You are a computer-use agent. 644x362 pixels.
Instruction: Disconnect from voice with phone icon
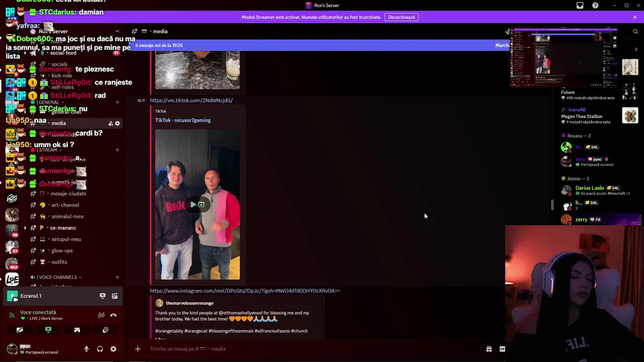(113, 315)
